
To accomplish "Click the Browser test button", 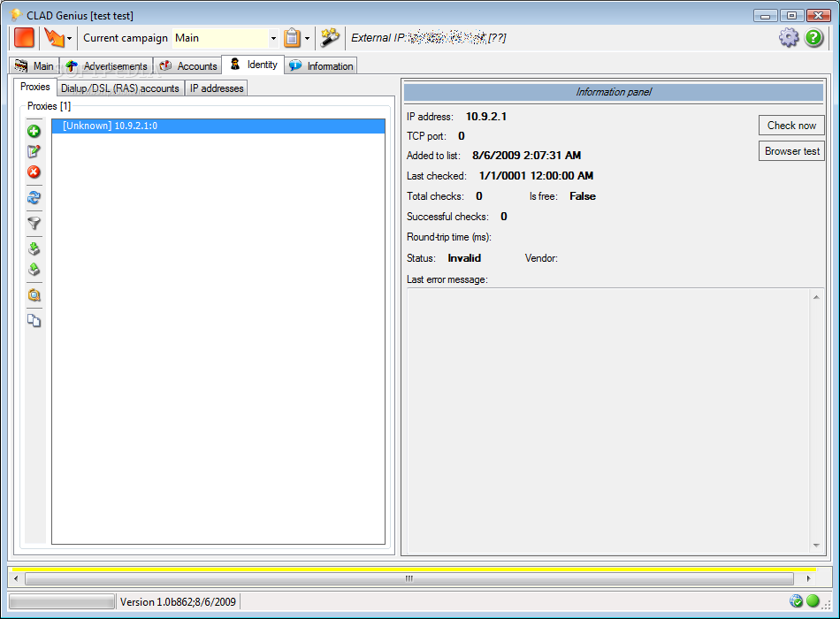I will [x=791, y=151].
